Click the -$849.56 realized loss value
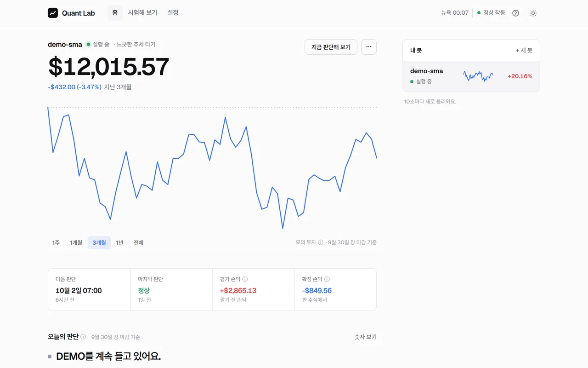This screenshot has width=588, height=368. pos(317,291)
